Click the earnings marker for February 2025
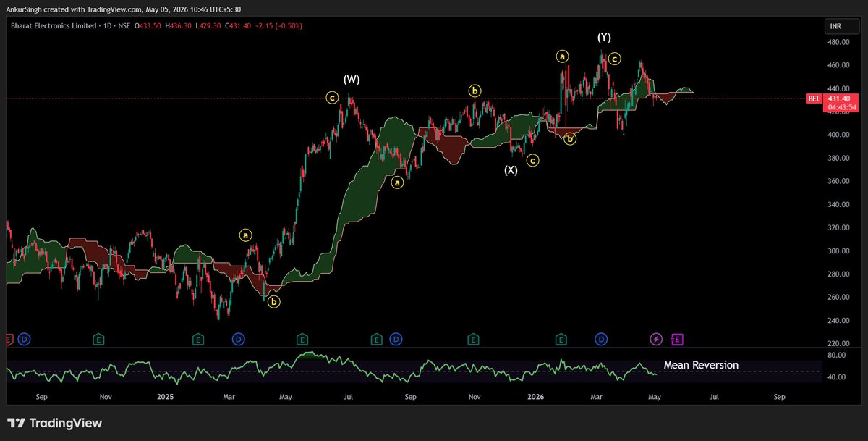The image size is (868, 441). [x=198, y=338]
